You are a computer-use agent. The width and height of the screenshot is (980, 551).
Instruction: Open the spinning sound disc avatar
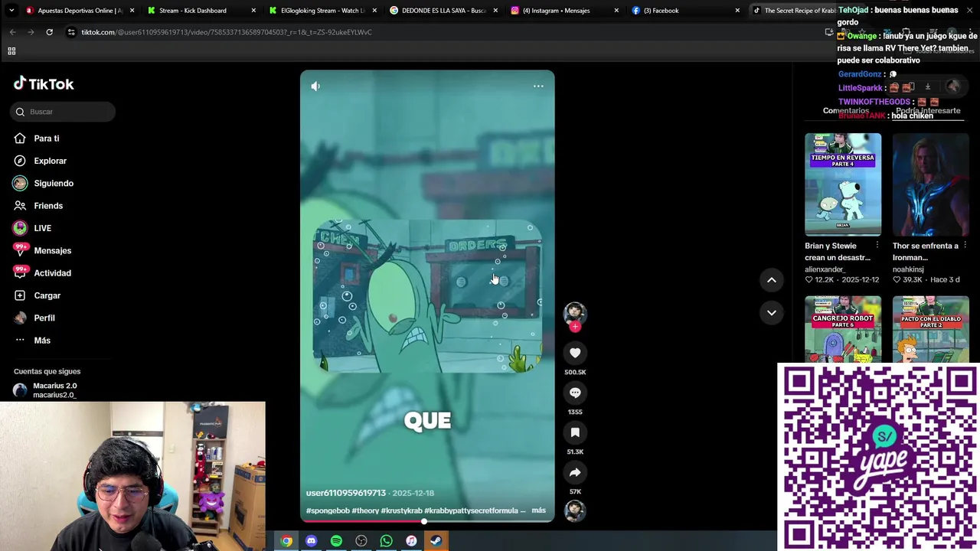click(575, 510)
